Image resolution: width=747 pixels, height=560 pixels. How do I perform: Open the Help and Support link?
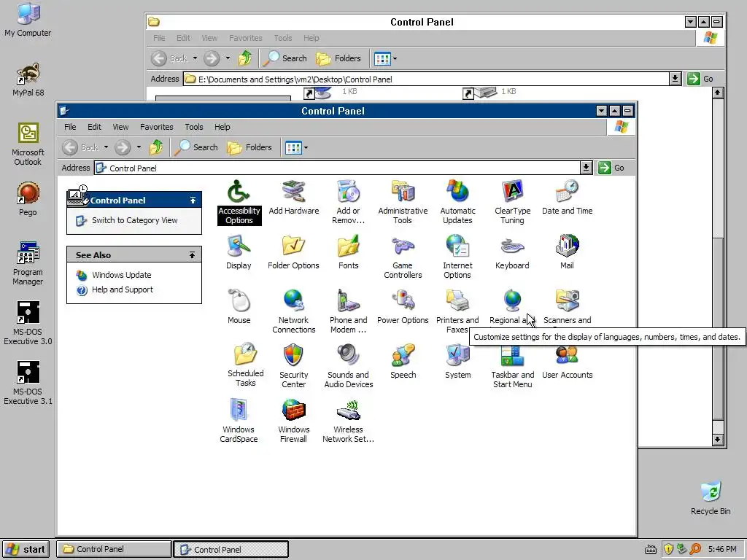click(x=123, y=289)
